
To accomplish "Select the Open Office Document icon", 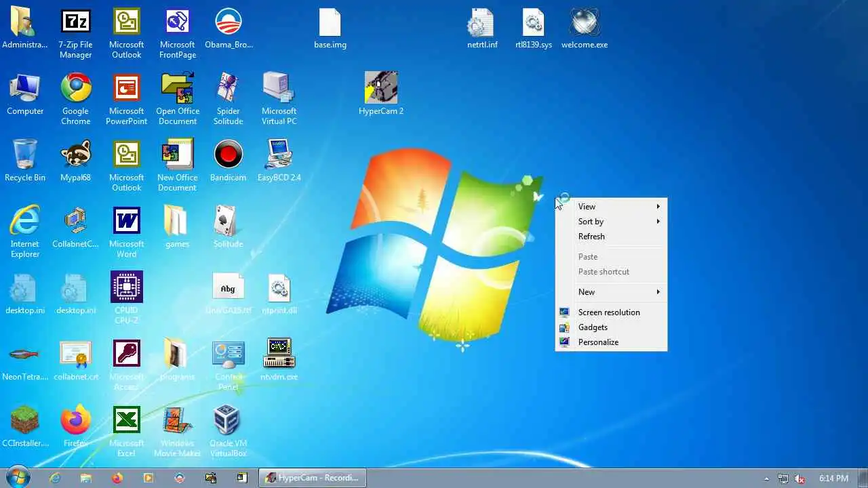I will (178, 99).
